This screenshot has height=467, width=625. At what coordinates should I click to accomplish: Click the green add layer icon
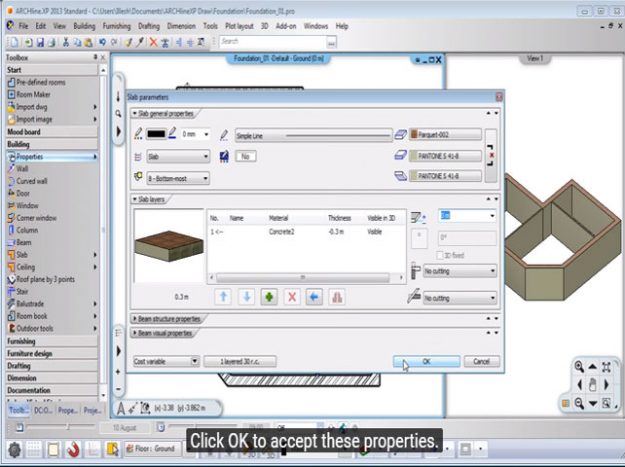click(x=270, y=297)
